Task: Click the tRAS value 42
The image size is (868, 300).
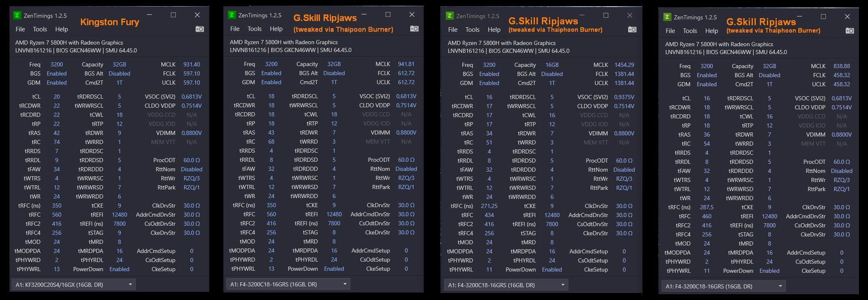Action: click(57, 133)
